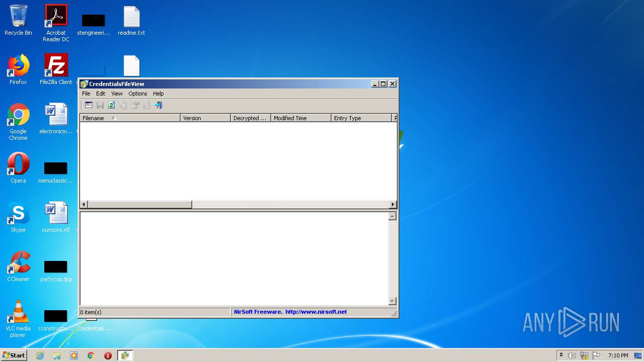Sort by the Entry Type column header
The width and height of the screenshot is (644, 362).
[x=361, y=118]
